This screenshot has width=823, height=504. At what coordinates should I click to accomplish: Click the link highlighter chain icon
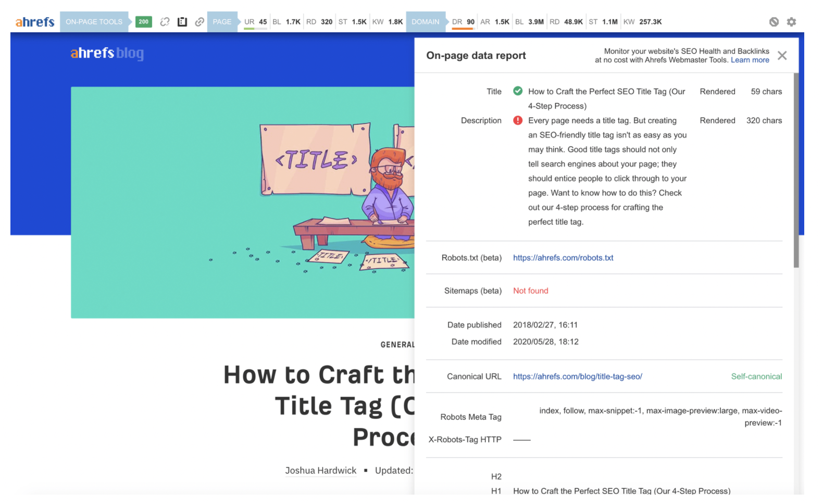point(199,22)
